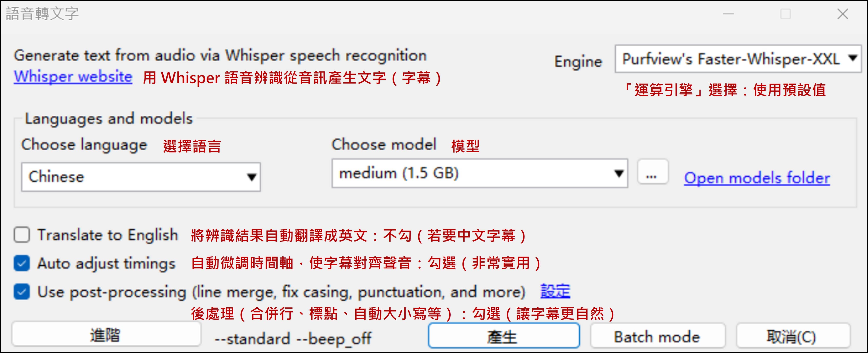
Task: Open post-processing 設定 link
Action: click(555, 291)
